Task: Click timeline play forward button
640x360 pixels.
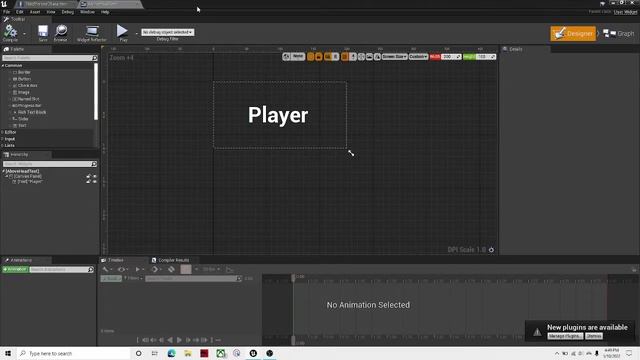Action: click(179, 340)
